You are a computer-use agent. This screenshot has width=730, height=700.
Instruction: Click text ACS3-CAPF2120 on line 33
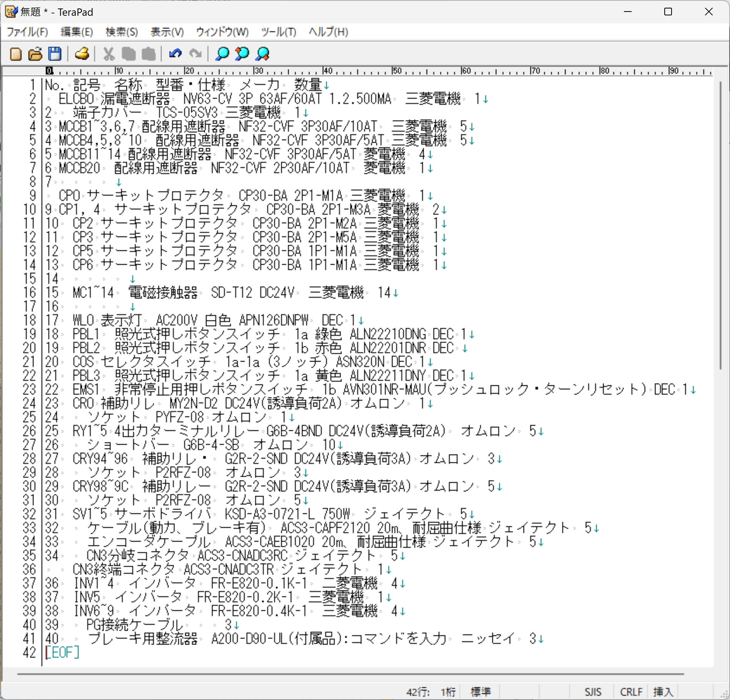coord(325,528)
